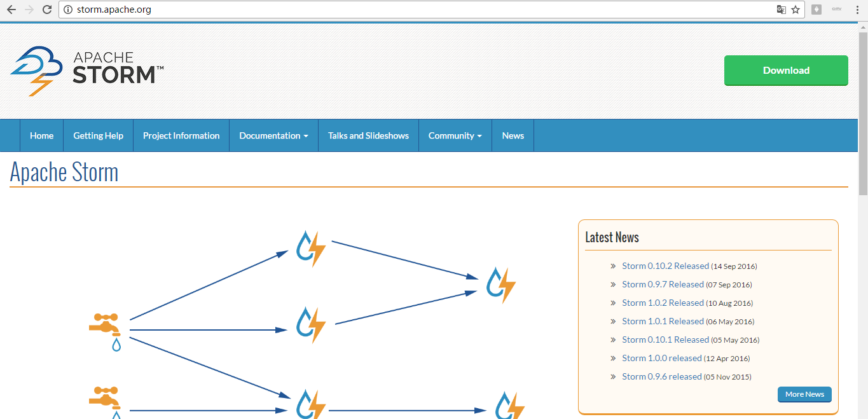This screenshot has height=419, width=868.
Task: Open Storm 0.9.6 released news link
Action: 661,376
